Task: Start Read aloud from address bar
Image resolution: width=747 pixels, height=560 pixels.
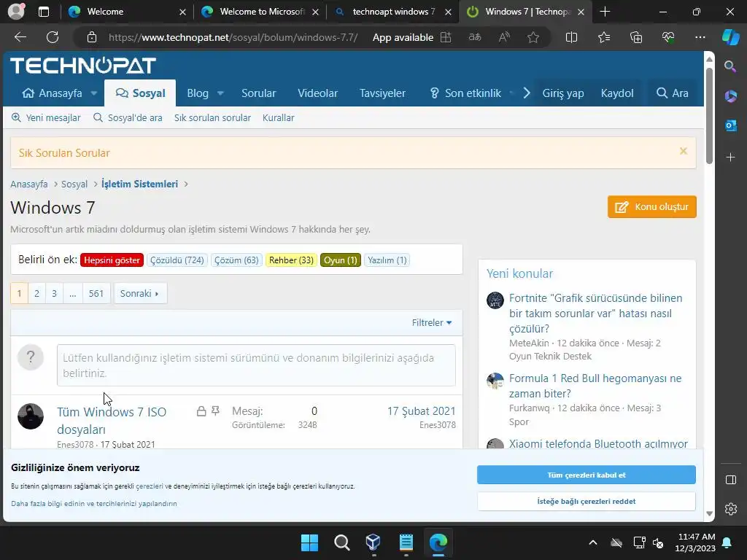Action: pos(504,37)
